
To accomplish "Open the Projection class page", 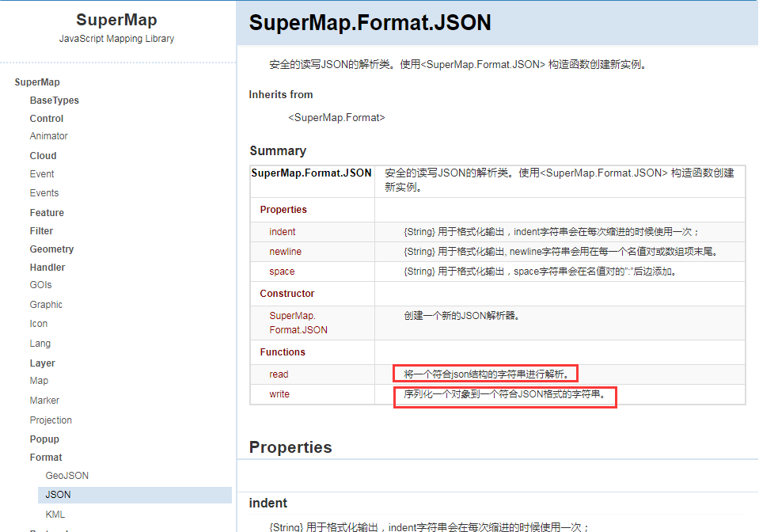I will click(51, 420).
